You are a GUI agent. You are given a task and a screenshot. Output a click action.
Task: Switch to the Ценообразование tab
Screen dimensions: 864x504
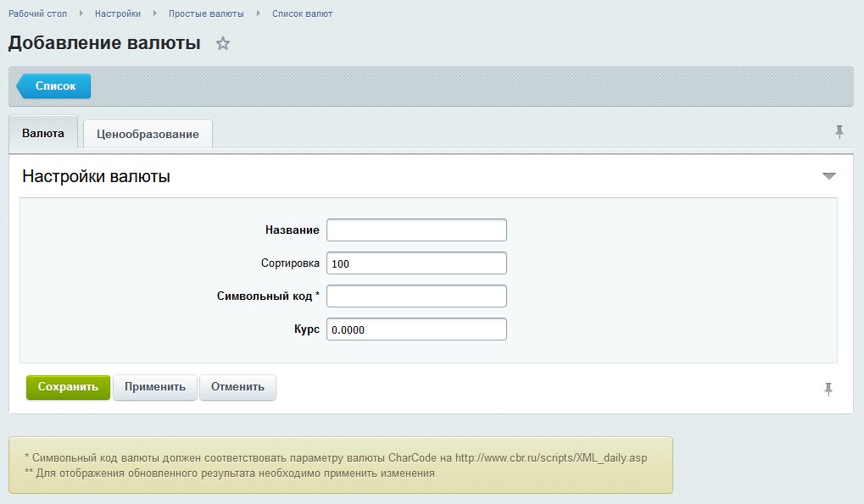pos(148,134)
